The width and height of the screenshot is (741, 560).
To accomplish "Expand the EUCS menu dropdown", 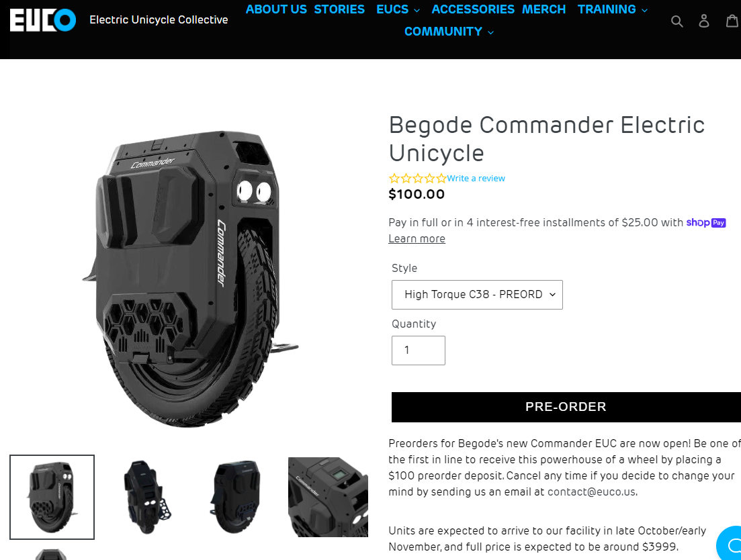I will tap(398, 9).
